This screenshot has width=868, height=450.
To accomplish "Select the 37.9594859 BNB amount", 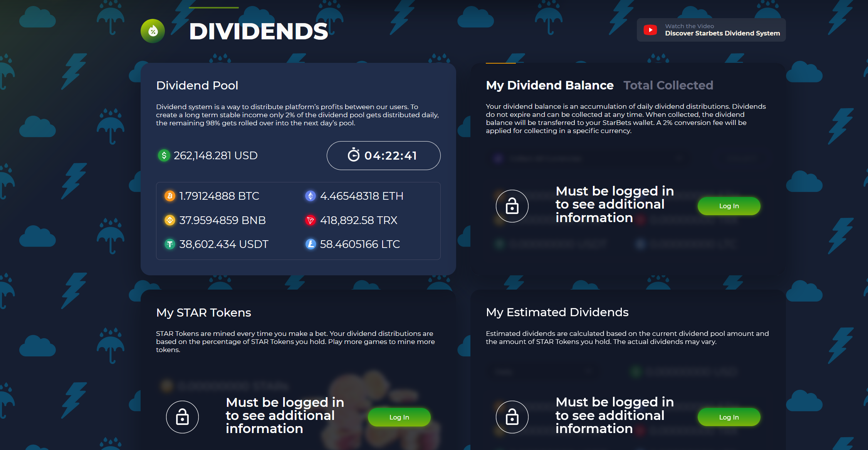I will 223,220.
